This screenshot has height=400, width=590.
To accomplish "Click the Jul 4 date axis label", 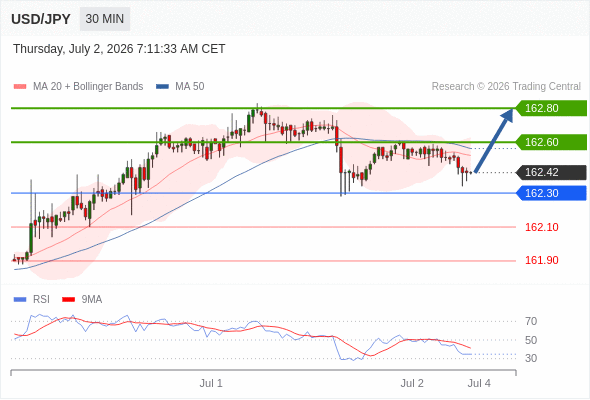I will point(479,383).
